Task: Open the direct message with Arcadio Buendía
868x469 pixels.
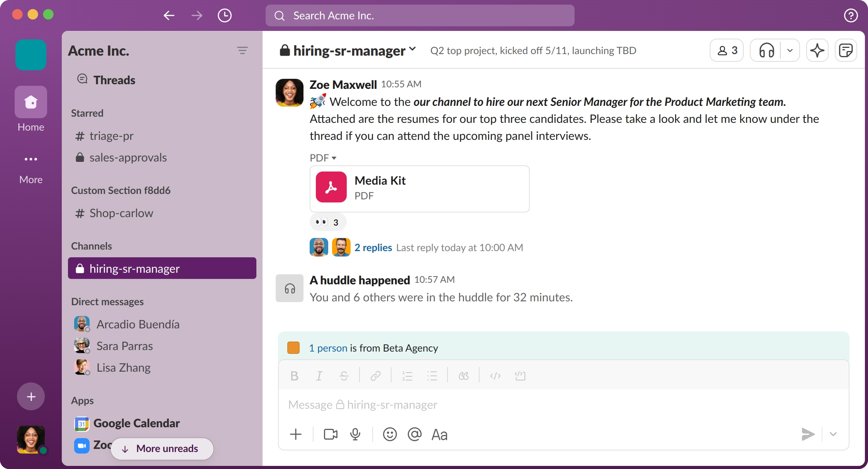Action: tap(162, 324)
